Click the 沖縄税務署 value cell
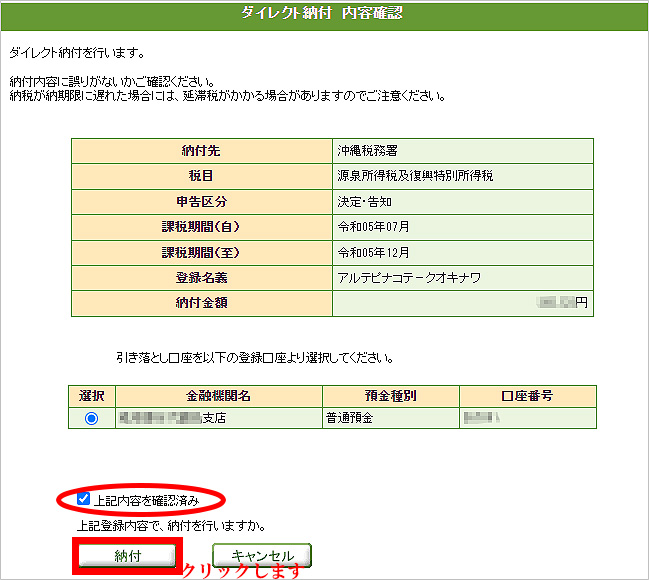The height and width of the screenshot is (580, 649). point(463,151)
